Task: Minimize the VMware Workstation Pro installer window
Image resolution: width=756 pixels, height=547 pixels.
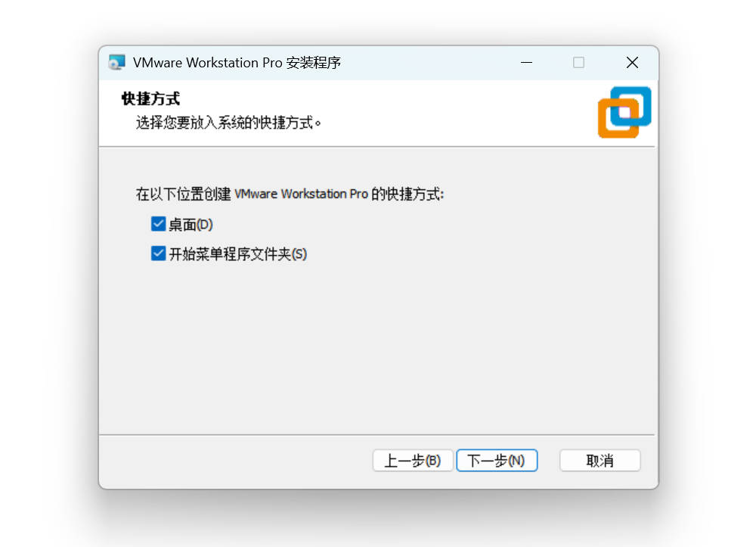Action: coord(526,63)
